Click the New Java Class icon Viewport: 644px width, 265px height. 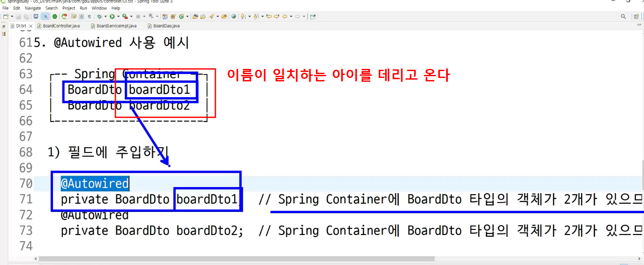(181, 17)
